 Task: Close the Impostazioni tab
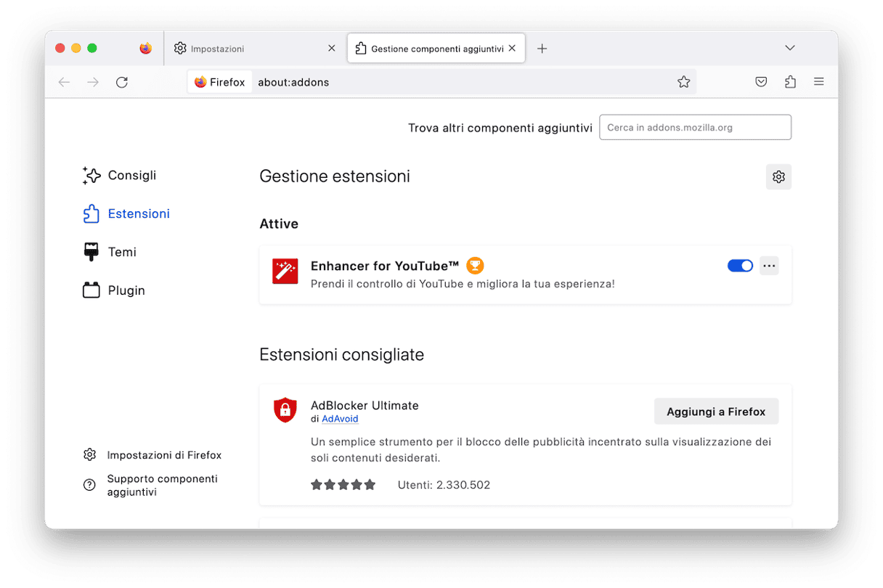pos(332,49)
